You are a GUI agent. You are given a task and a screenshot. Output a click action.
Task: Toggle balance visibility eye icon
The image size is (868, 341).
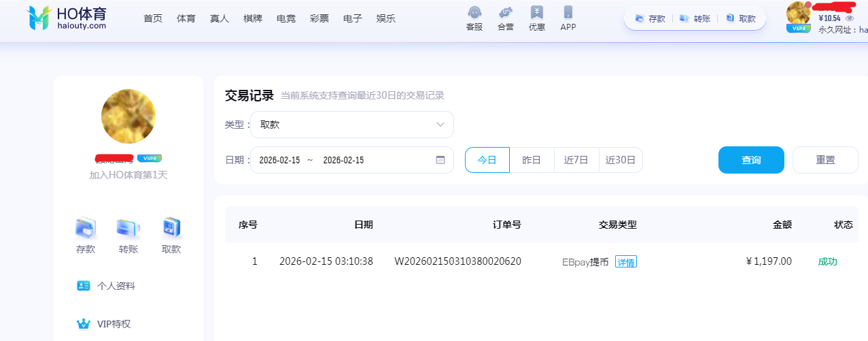pyautogui.click(x=849, y=18)
